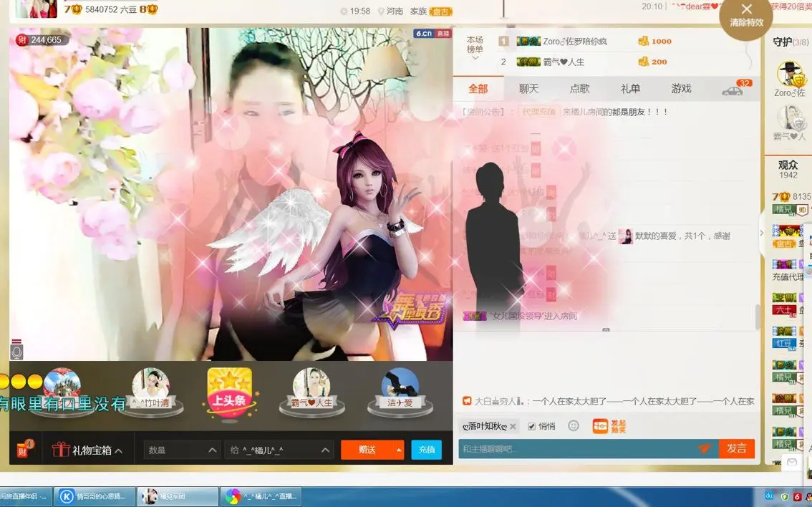The width and height of the screenshot is (812, 507).
Task: Switch to the 礼单 gift list tab
Action: point(630,89)
